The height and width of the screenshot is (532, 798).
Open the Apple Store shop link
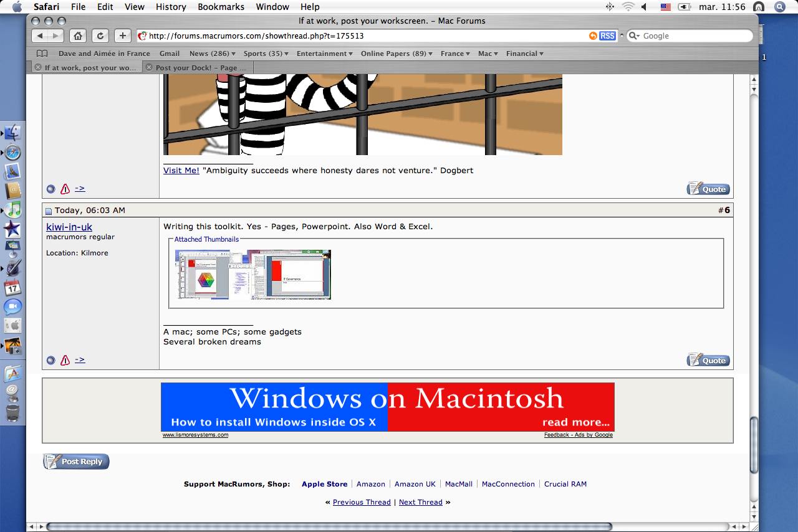pos(324,484)
